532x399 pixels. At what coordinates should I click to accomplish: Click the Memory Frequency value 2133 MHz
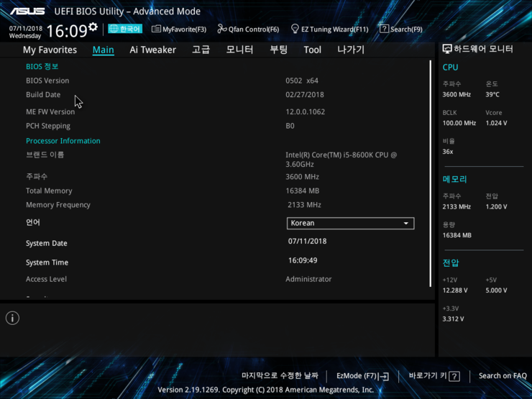tap(304, 205)
